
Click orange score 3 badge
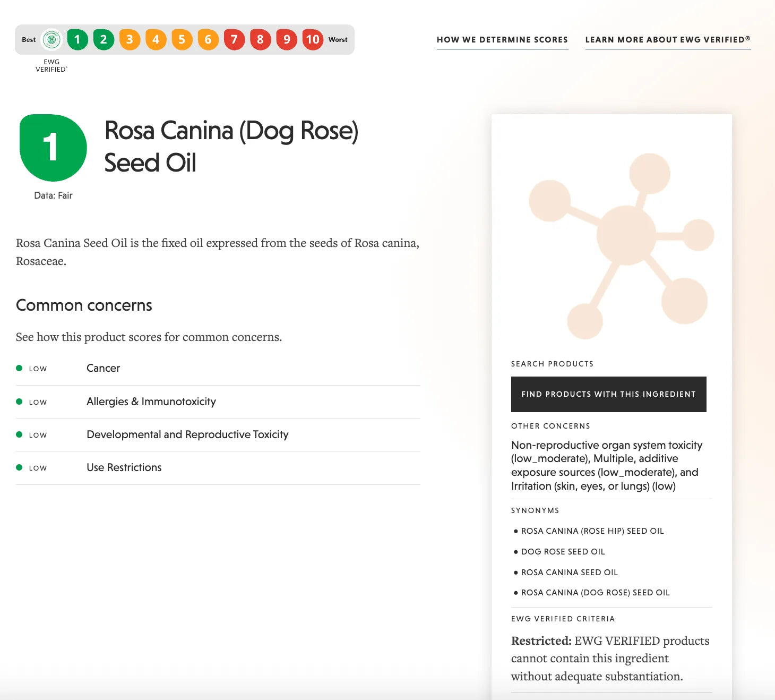point(130,40)
